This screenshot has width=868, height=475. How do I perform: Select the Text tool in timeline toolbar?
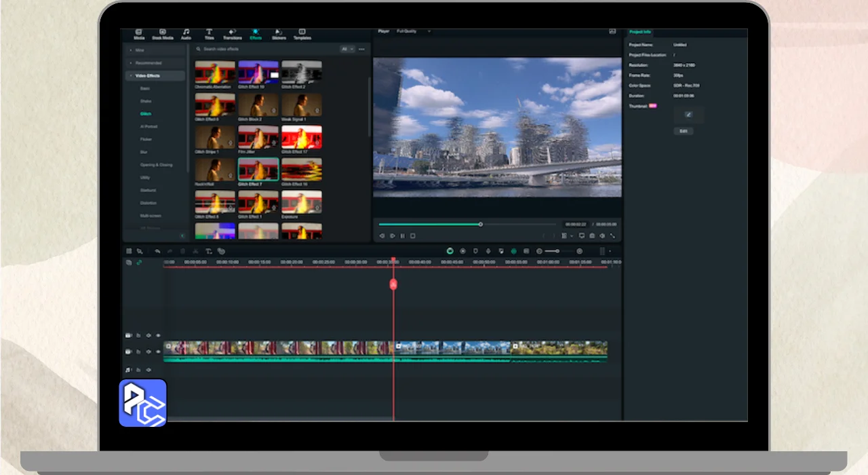208,251
